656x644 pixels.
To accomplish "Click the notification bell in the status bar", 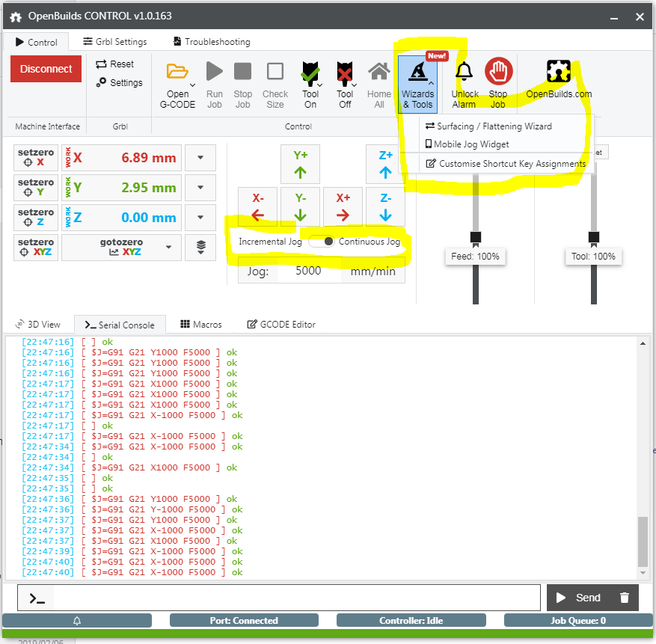I will (76, 620).
